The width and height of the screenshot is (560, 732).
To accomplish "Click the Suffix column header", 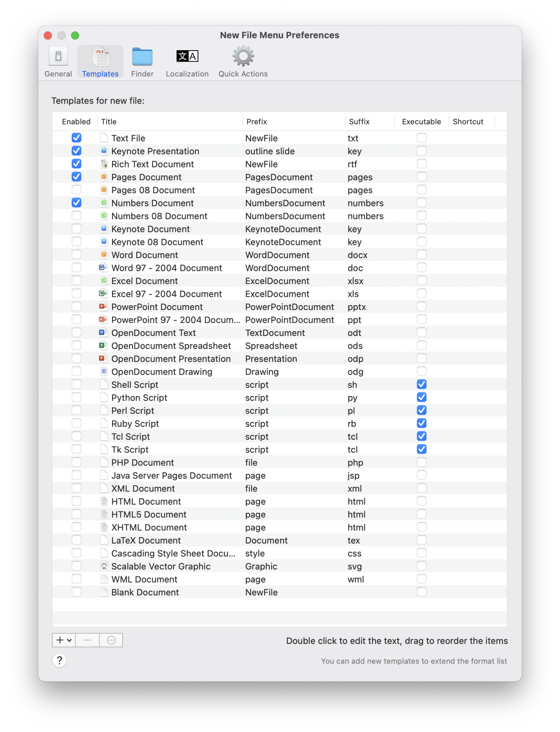I will pyautogui.click(x=359, y=122).
